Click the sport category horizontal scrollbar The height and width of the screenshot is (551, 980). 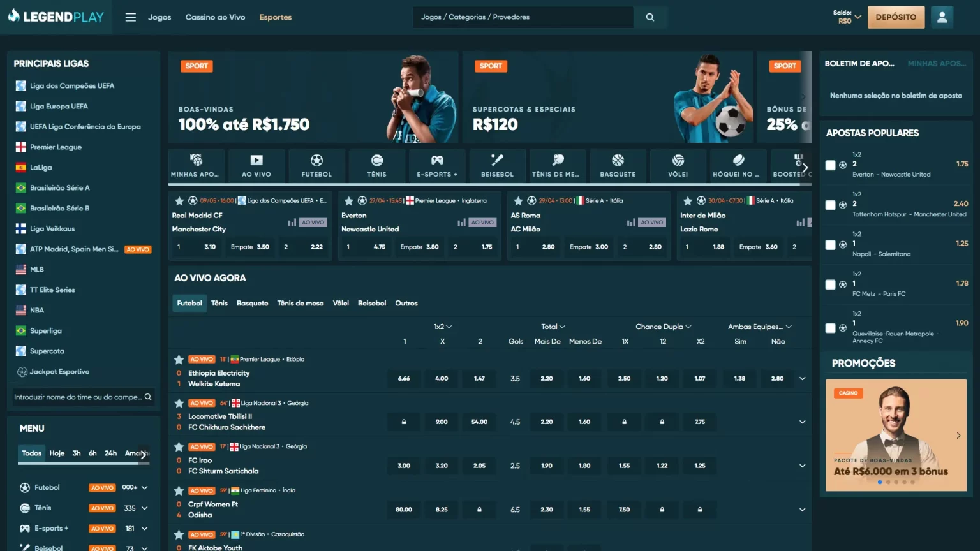[489, 185]
